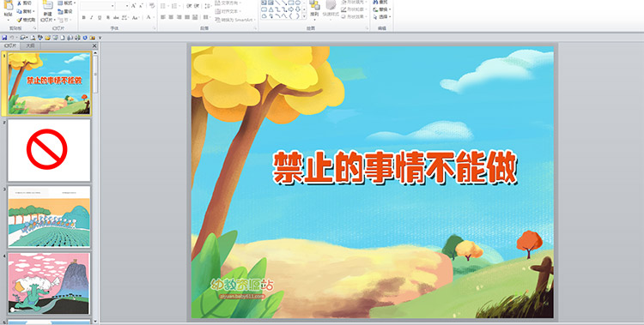This screenshot has height=325, width=644.
Task: Click the Format Painter brush icon
Action: pos(19,20)
